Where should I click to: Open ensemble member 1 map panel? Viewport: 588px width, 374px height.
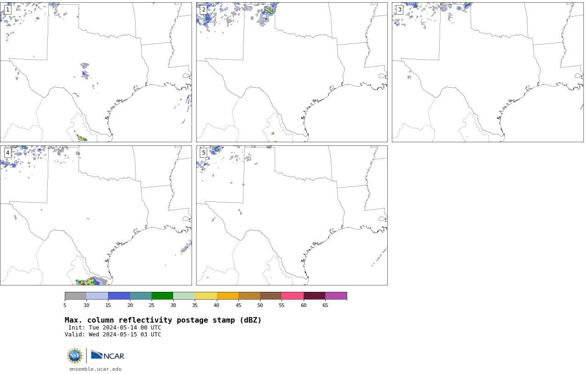click(96, 72)
